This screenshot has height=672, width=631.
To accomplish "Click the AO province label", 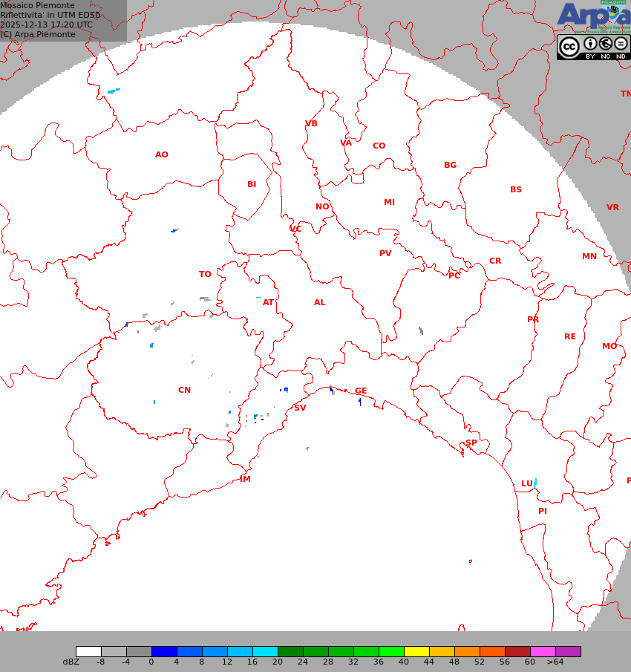I will pos(161,154).
